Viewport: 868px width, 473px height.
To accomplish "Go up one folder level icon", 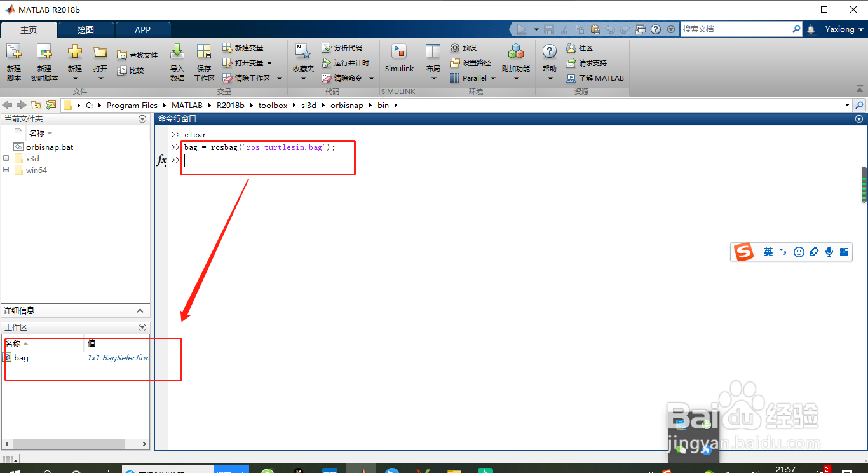I will tap(36, 105).
